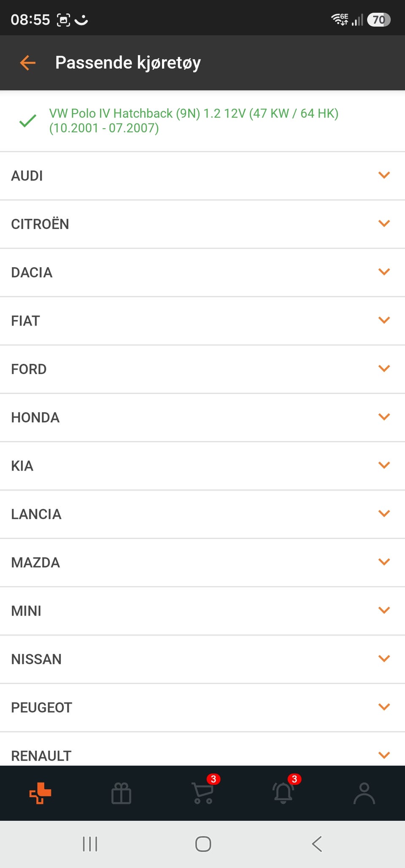
Task: Expand HONDA compatible vehicles
Action: pos(202,418)
